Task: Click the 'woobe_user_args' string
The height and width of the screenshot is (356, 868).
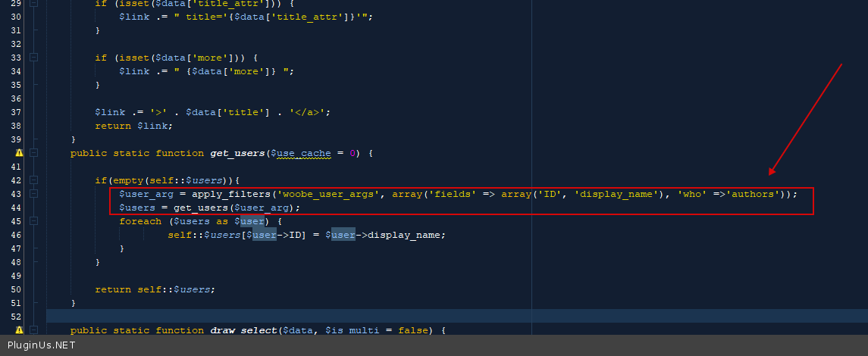Action: (x=330, y=194)
